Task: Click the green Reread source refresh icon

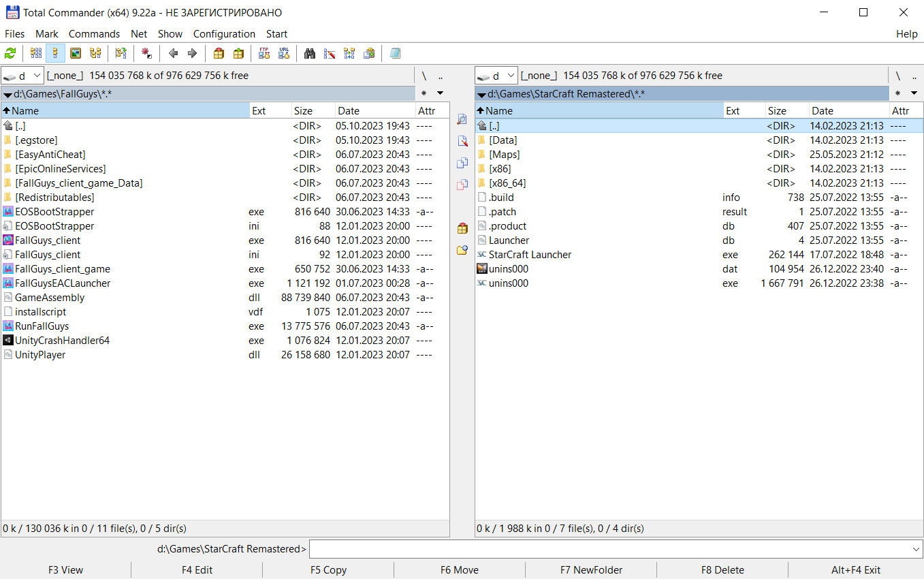Action: (10, 53)
